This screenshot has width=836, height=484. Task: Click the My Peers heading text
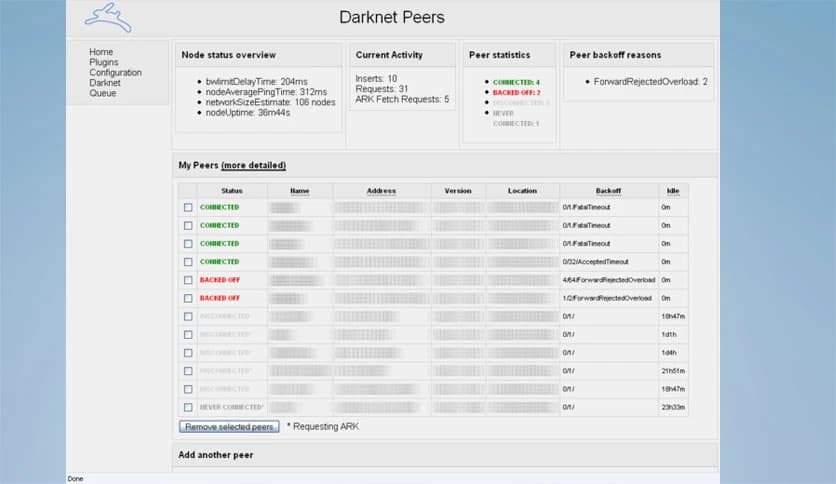[x=198, y=165]
